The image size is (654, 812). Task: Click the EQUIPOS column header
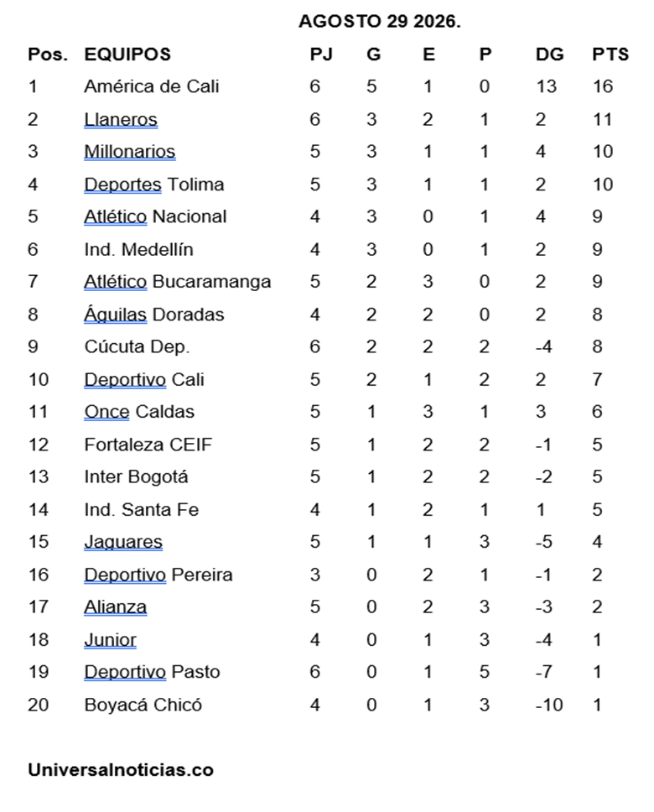pyautogui.click(x=127, y=55)
